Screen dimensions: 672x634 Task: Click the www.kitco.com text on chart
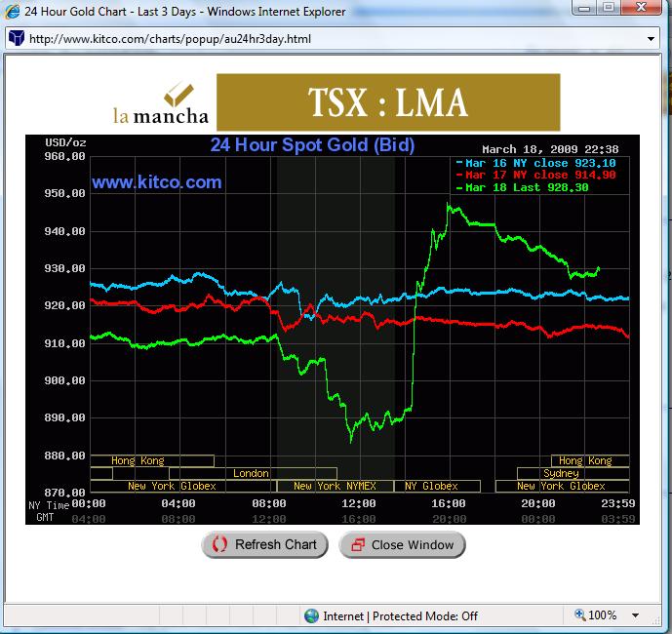[157, 182]
